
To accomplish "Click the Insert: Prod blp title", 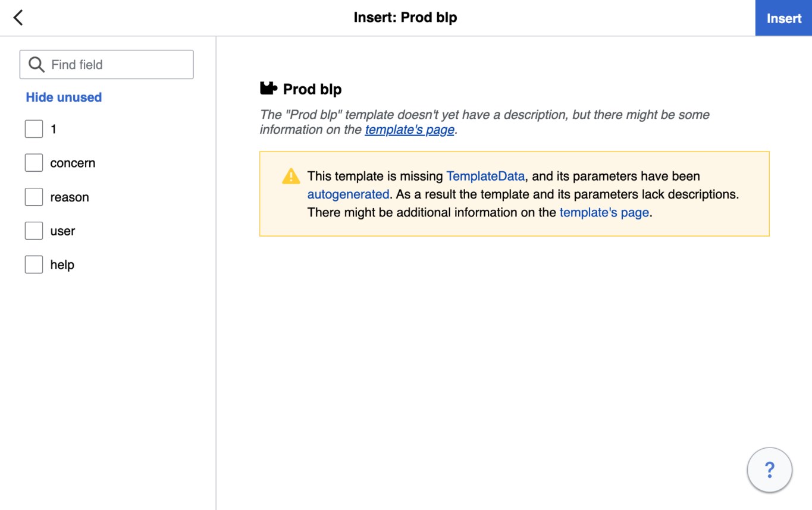I will [405, 18].
